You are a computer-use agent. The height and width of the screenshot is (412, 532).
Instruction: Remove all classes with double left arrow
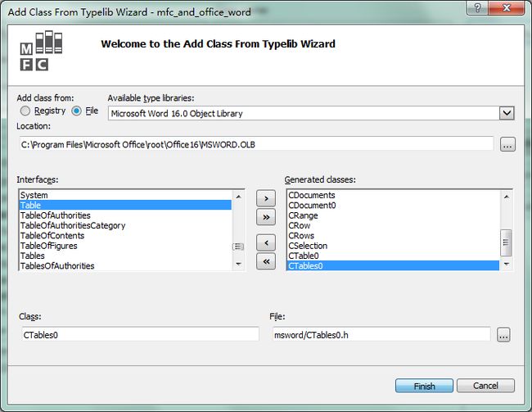[266, 261]
